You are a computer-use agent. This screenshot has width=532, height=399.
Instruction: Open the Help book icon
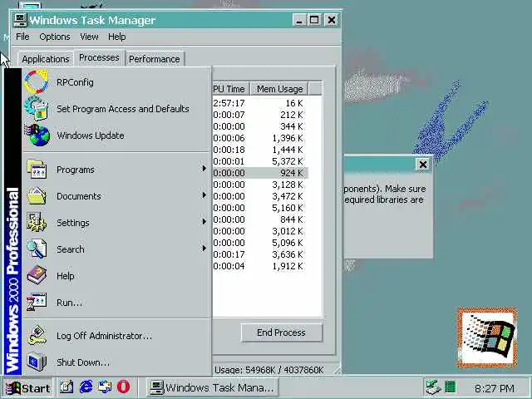tap(37, 275)
